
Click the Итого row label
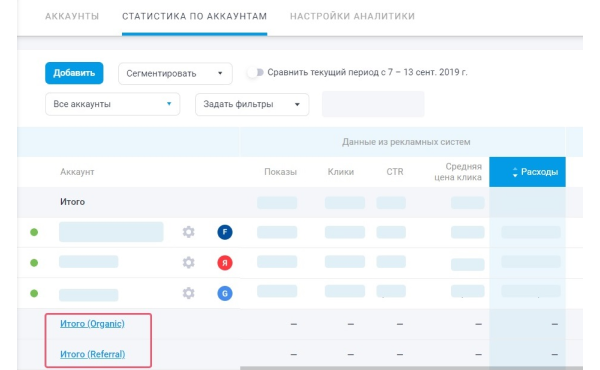coord(72,202)
